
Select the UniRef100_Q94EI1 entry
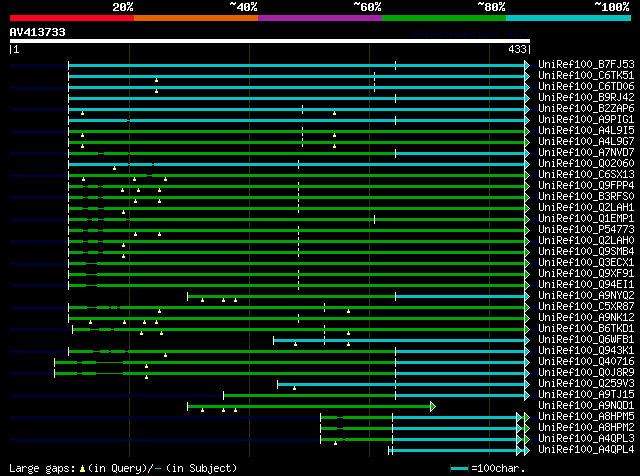point(586,285)
